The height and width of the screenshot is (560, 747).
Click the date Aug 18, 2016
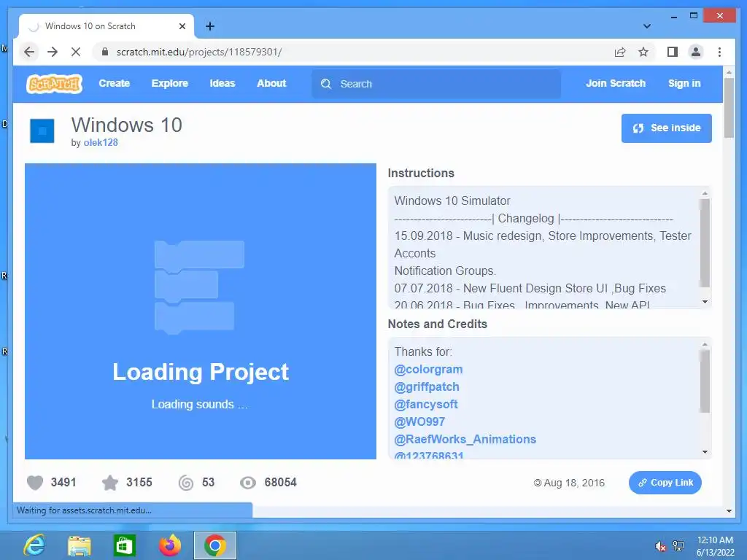(574, 483)
